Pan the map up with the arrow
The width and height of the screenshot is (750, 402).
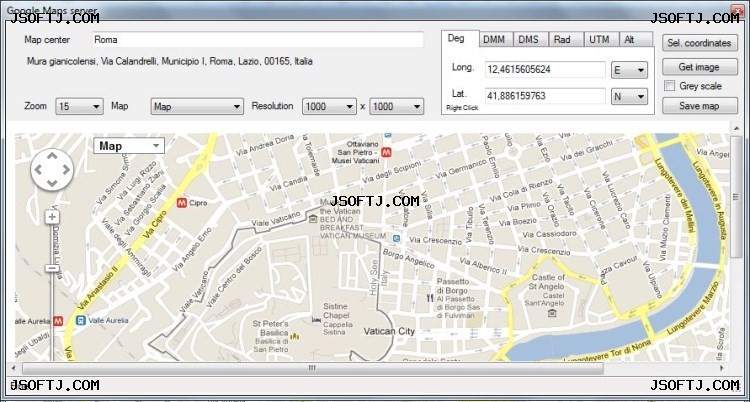(x=52, y=156)
